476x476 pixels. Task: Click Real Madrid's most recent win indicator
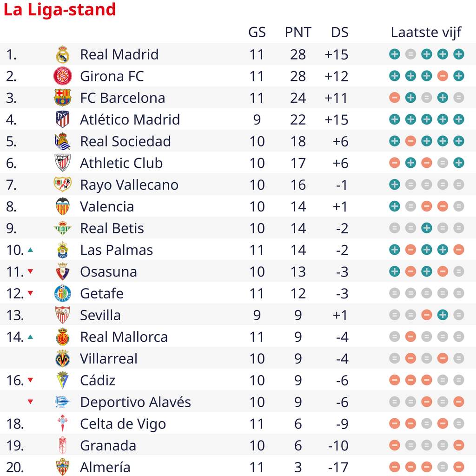[x=458, y=54]
